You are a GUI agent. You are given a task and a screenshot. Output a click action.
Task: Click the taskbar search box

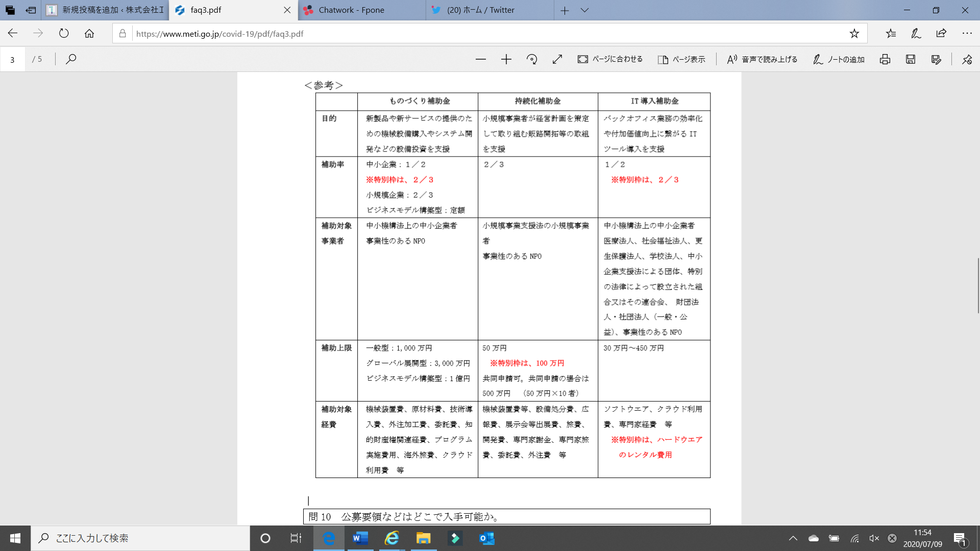(x=140, y=538)
